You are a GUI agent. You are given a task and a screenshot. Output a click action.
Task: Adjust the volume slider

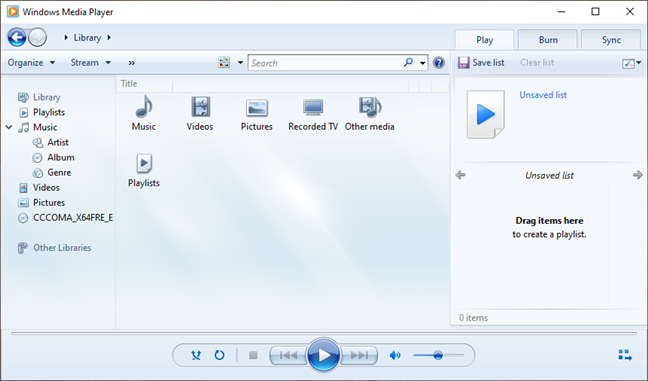[438, 355]
